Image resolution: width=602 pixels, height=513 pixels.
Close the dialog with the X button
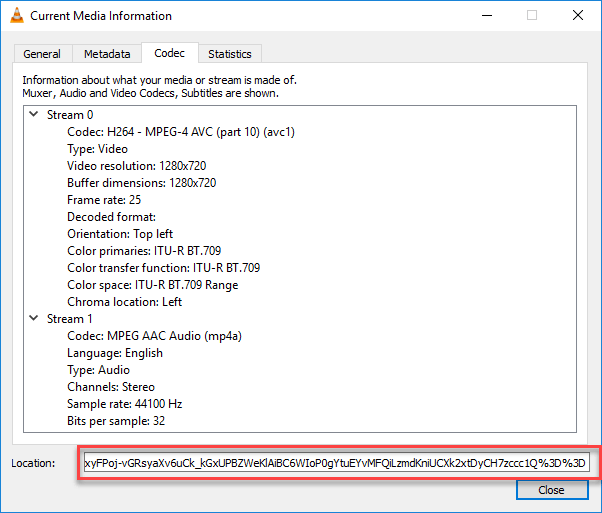(x=578, y=16)
